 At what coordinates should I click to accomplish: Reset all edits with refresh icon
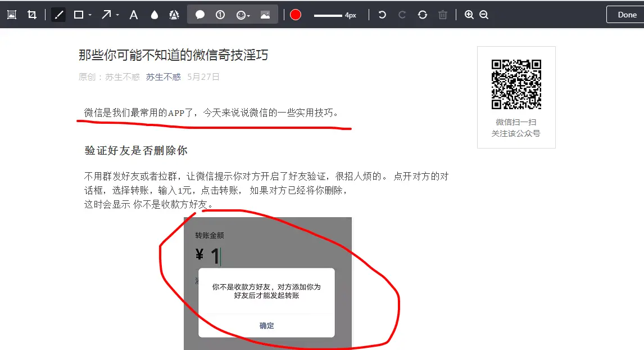click(x=423, y=15)
